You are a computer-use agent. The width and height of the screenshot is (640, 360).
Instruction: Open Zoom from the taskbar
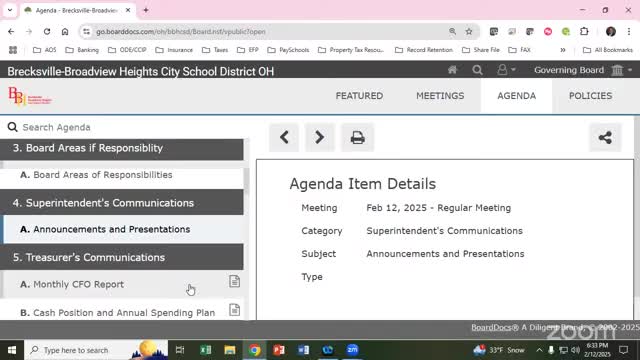tap(352, 350)
